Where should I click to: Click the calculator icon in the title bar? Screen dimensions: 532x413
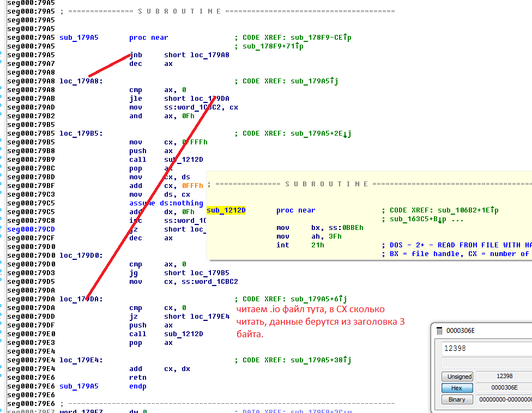[x=440, y=330]
